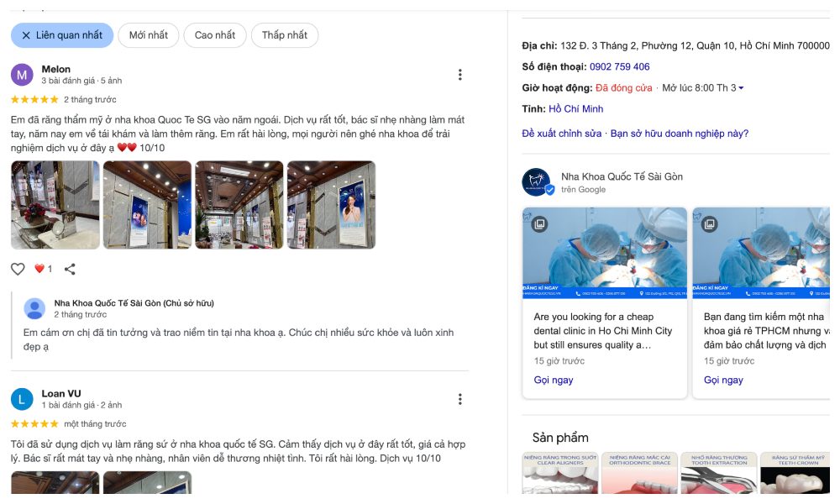Click Gọi ngay on the Vietnamese post
Viewport: 840px width, 504px height.
click(x=723, y=381)
